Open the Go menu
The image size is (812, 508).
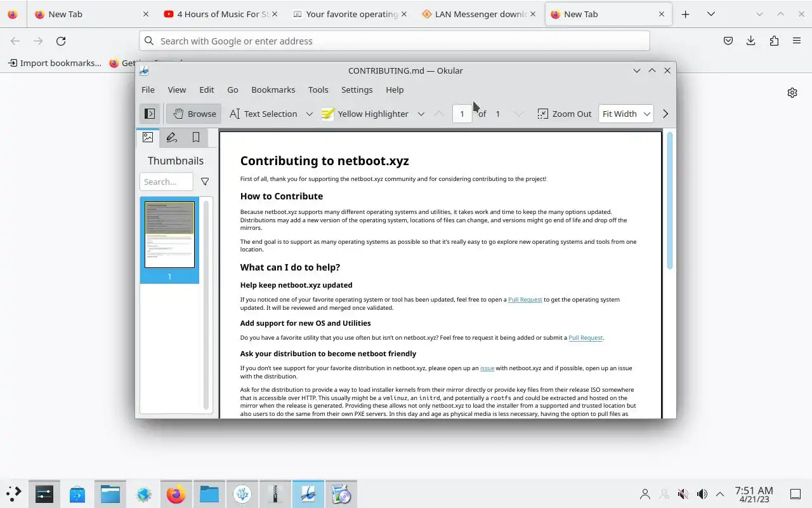pyautogui.click(x=233, y=90)
